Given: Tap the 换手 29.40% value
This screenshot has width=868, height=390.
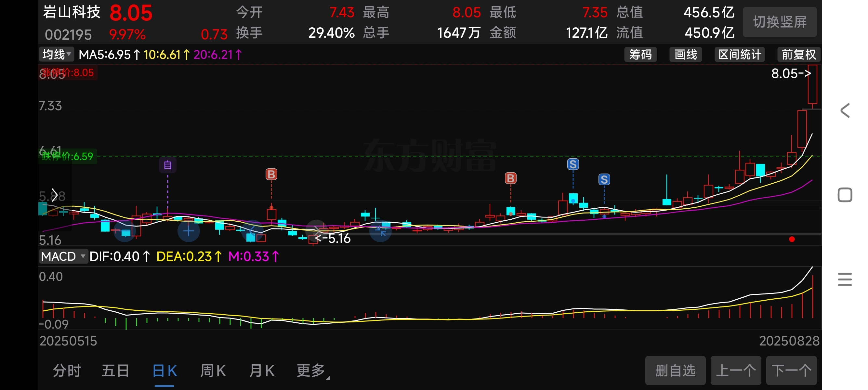Looking at the screenshot, I should click(331, 33).
